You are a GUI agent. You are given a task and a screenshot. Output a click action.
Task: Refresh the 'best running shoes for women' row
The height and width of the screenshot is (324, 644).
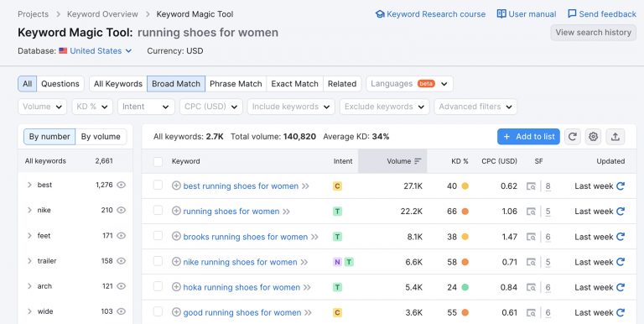click(621, 186)
